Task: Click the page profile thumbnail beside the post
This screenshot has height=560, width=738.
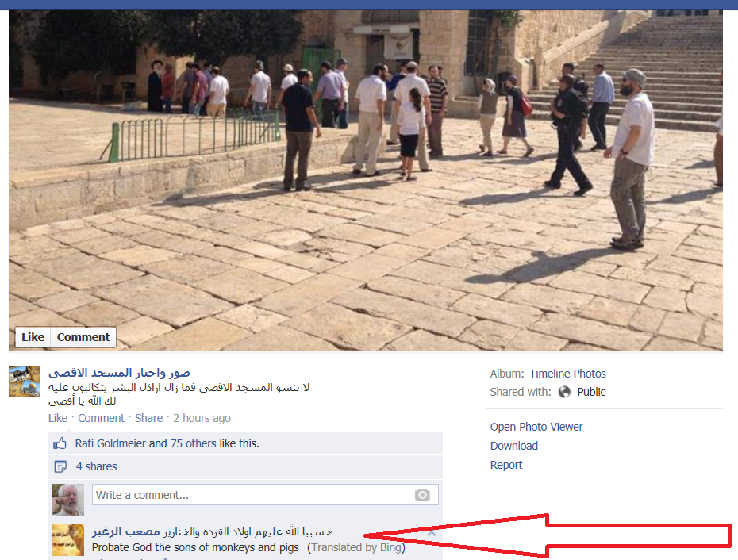Action: (x=25, y=382)
